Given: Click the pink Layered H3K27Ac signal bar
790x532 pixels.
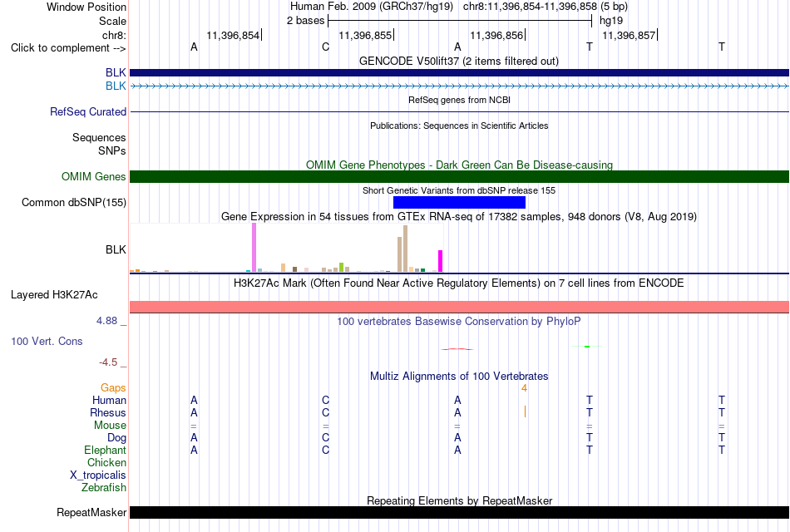Looking at the screenshot, I should click(x=459, y=307).
